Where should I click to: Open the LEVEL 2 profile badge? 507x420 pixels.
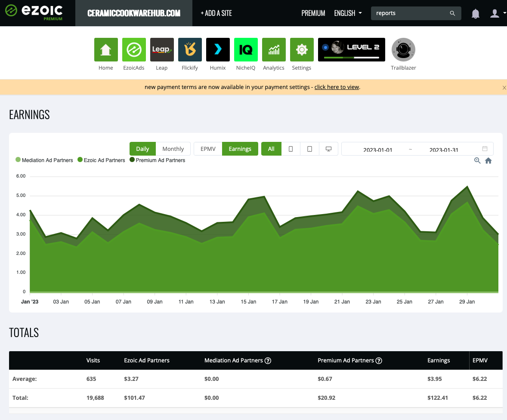point(352,49)
